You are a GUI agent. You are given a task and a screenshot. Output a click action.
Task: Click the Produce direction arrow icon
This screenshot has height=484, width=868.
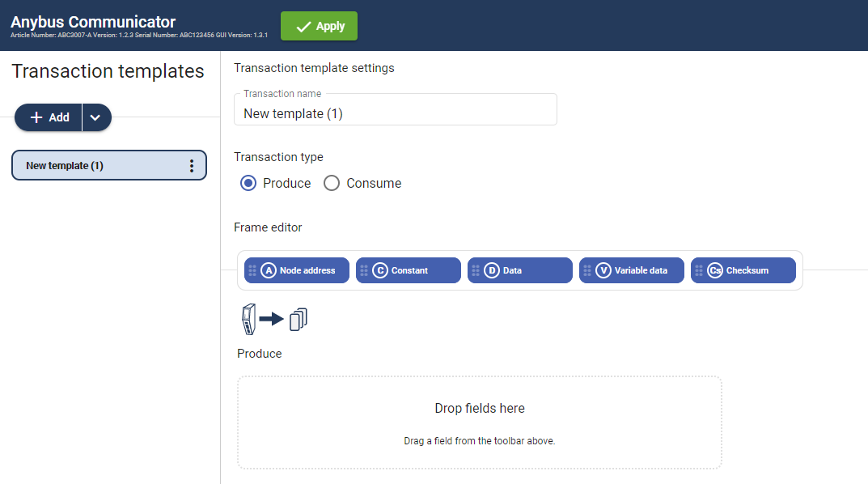(273, 318)
